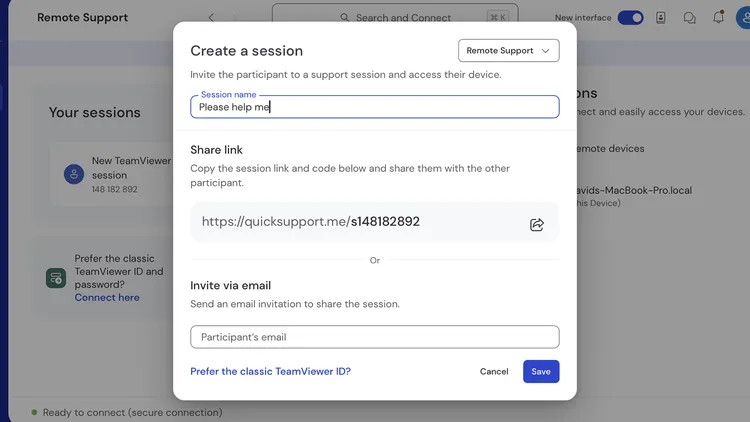
Task: Click the classic TeamViewer ID icon
Action: click(55, 277)
